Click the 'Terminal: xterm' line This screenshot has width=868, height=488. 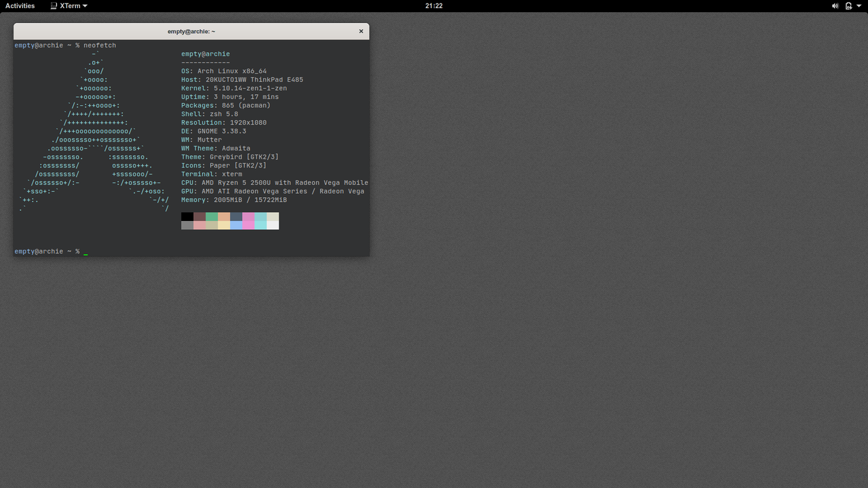click(x=212, y=174)
